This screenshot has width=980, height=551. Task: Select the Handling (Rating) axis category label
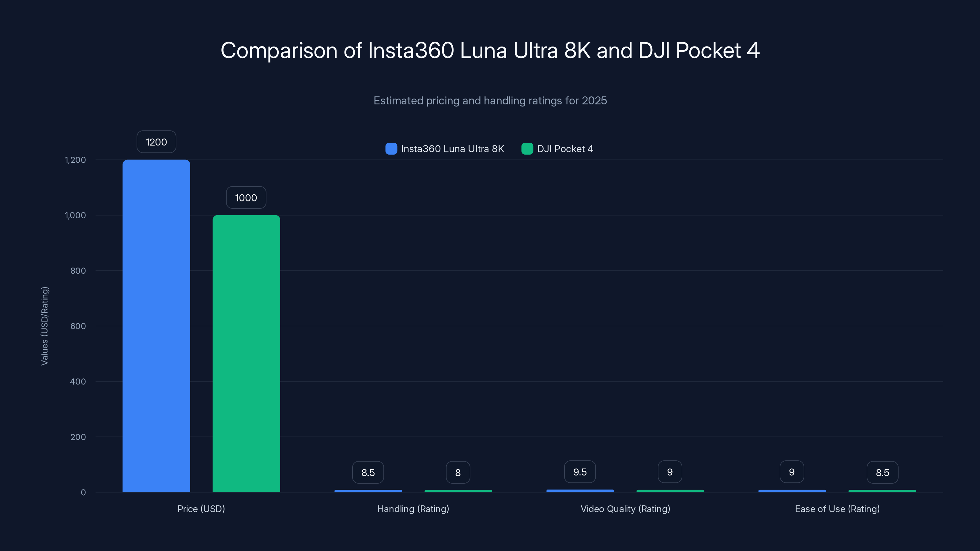point(413,509)
